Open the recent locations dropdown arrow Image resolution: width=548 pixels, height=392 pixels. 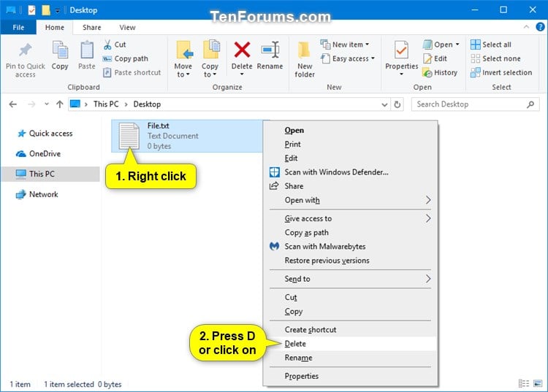click(x=47, y=104)
